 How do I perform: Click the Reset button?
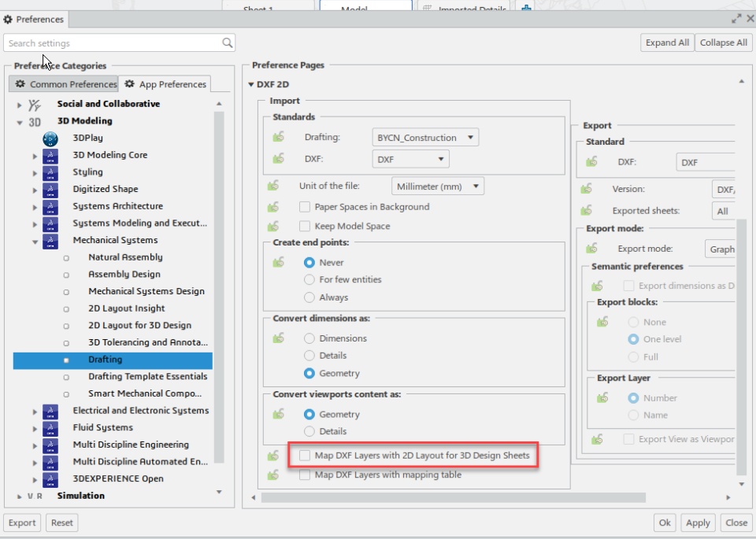[61, 522]
